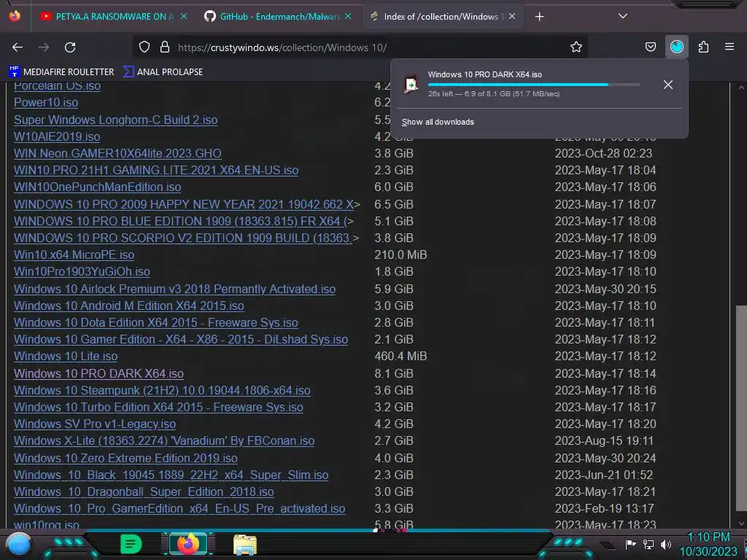The width and height of the screenshot is (747, 560).
Task: Open the Firefox hamburger menu
Action: [x=729, y=47]
